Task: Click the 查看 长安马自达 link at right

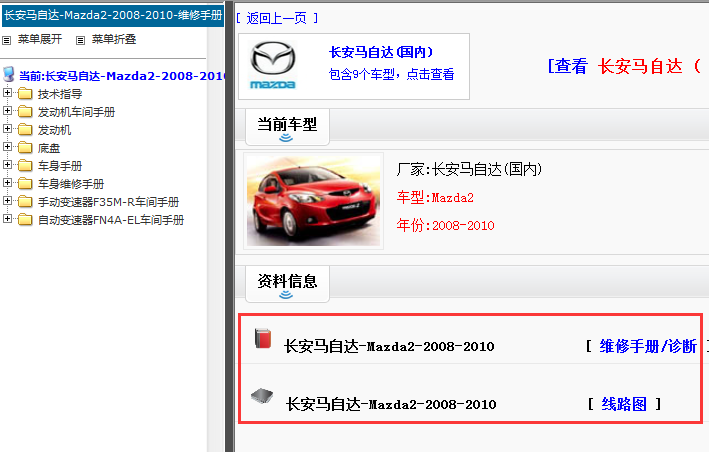Action: click(x=625, y=66)
